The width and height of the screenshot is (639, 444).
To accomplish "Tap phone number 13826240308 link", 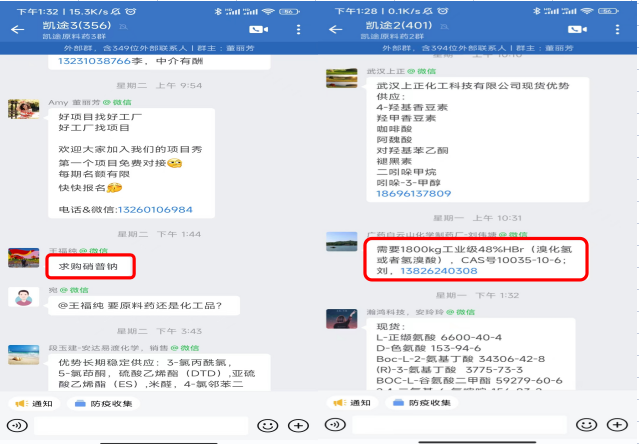I will click(439, 271).
